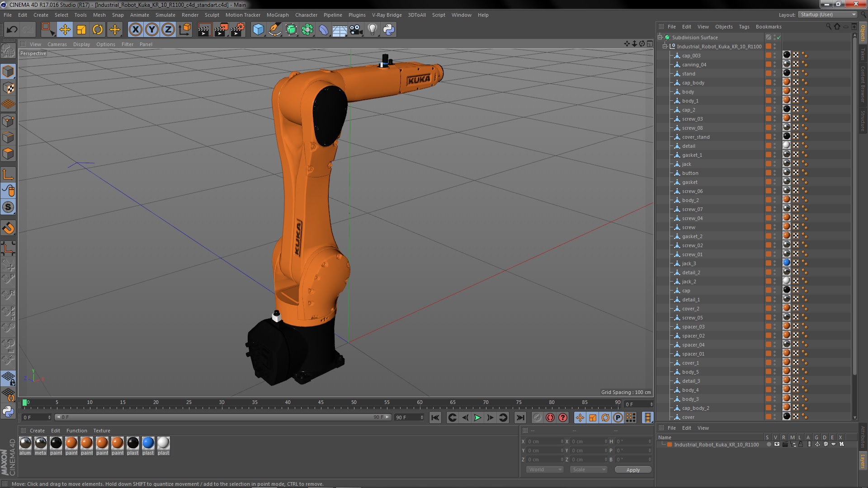Select cover_stand object in tree

696,137
